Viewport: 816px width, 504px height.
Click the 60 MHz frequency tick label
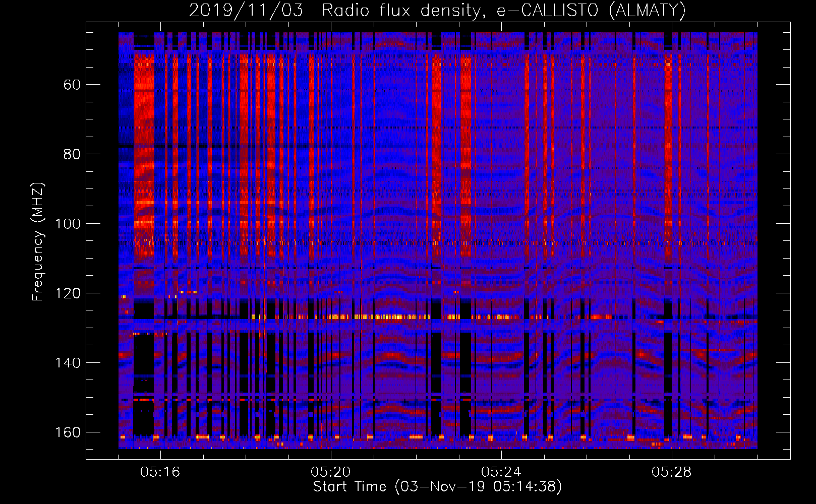[x=72, y=85]
